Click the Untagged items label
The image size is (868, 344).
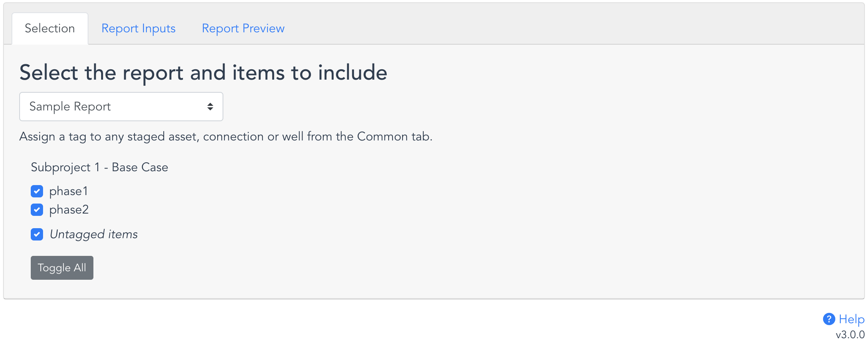click(94, 234)
